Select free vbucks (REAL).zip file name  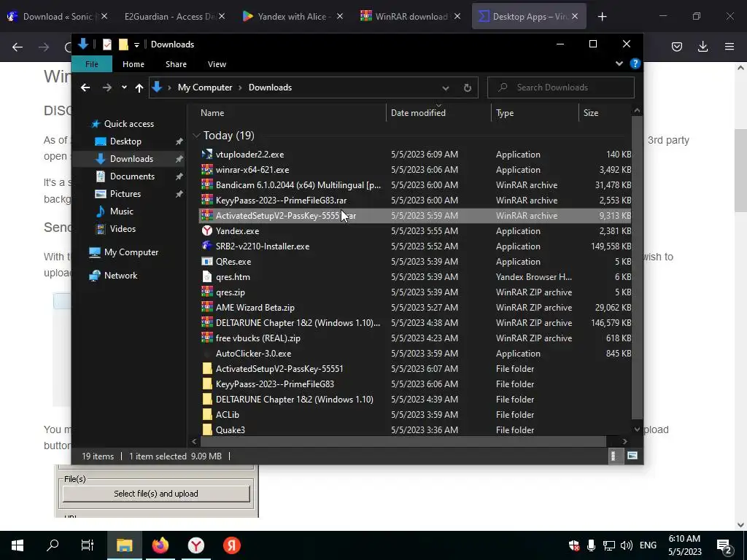click(x=258, y=338)
